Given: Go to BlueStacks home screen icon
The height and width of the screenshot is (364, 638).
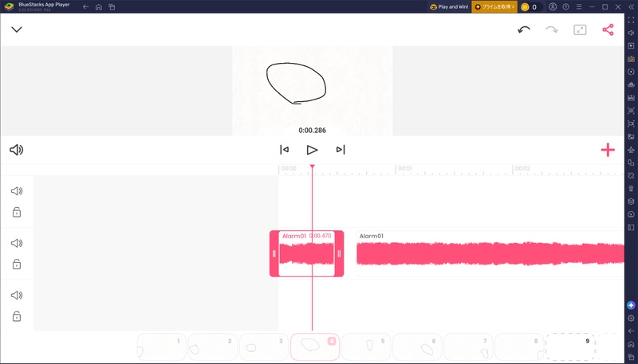Looking at the screenshot, I should coord(98,7).
